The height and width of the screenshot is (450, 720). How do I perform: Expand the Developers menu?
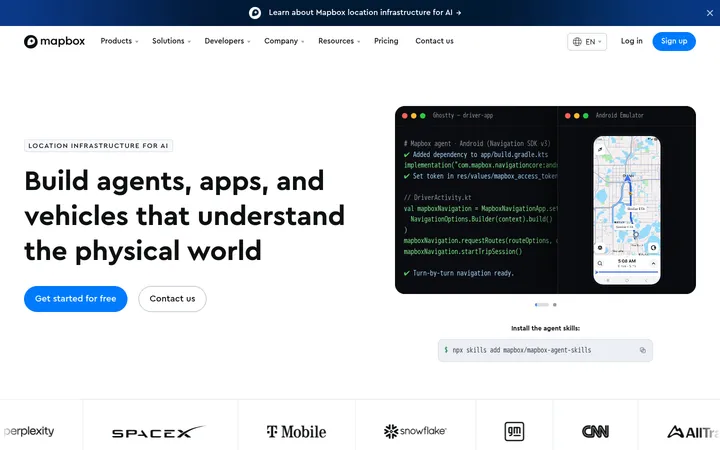click(227, 41)
